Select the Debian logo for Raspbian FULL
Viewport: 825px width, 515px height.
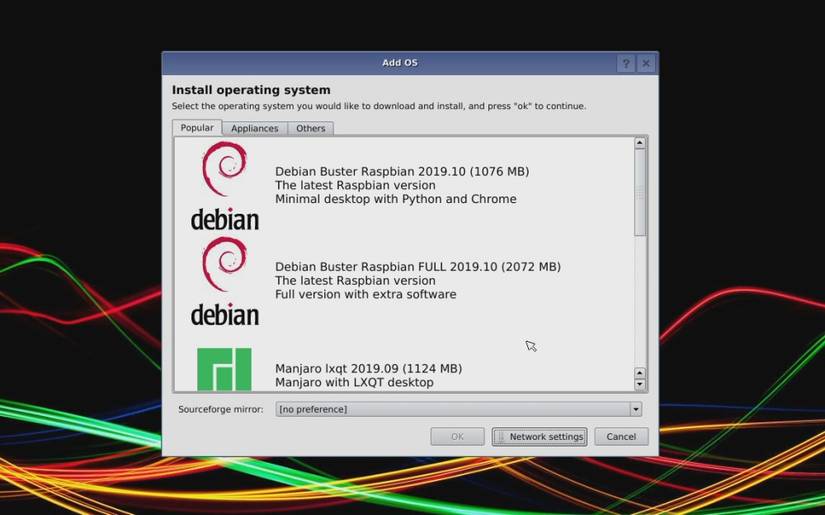tap(225, 281)
